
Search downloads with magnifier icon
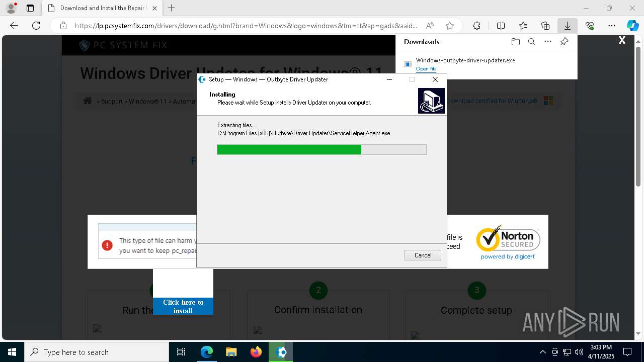coord(532,42)
